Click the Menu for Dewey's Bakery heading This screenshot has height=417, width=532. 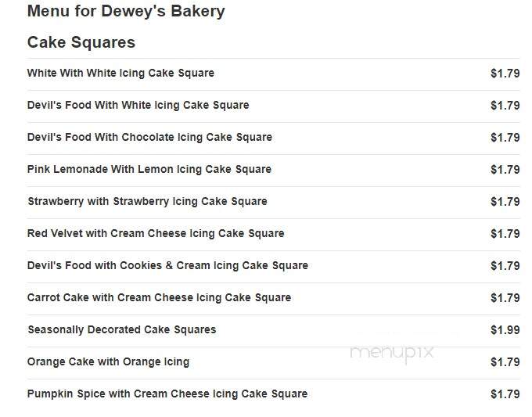(x=126, y=11)
